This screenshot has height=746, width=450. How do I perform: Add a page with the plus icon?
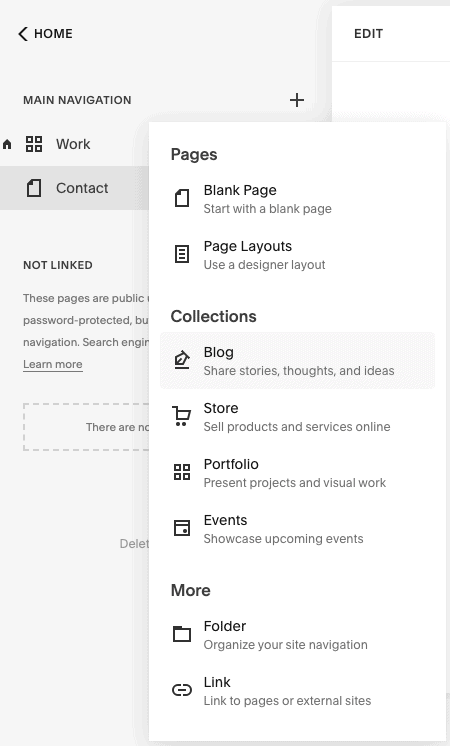click(297, 100)
